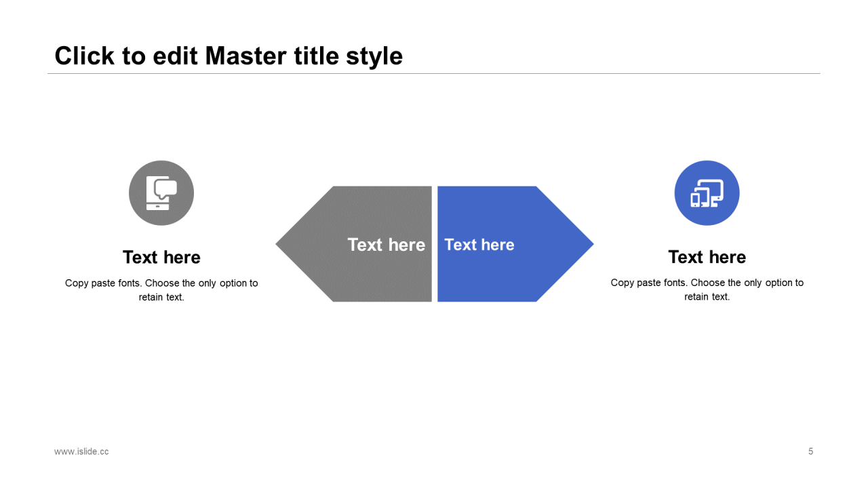Select the "Text here" heading under gray icon

[x=161, y=258]
